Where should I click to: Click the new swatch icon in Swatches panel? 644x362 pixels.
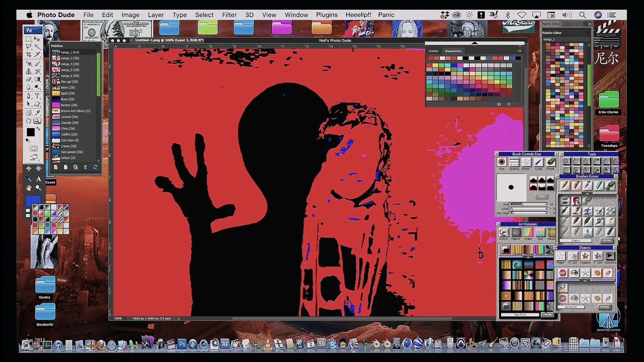tap(499, 104)
